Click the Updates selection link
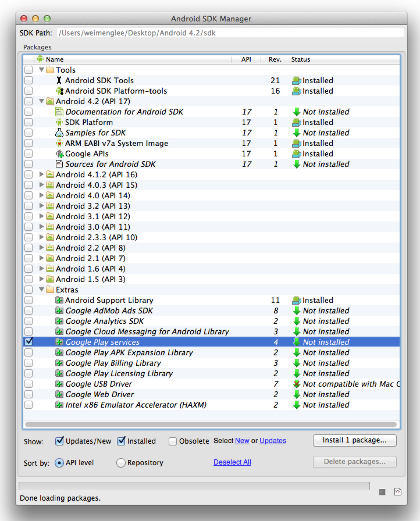This screenshot has height=521, width=420. (x=273, y=440)
